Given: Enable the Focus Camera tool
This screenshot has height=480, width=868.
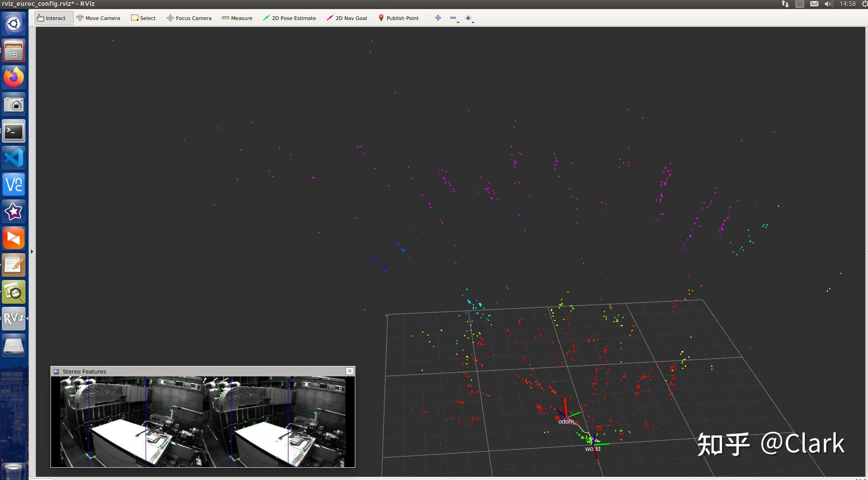Looking at the screenshot, I should coord(189,18).
